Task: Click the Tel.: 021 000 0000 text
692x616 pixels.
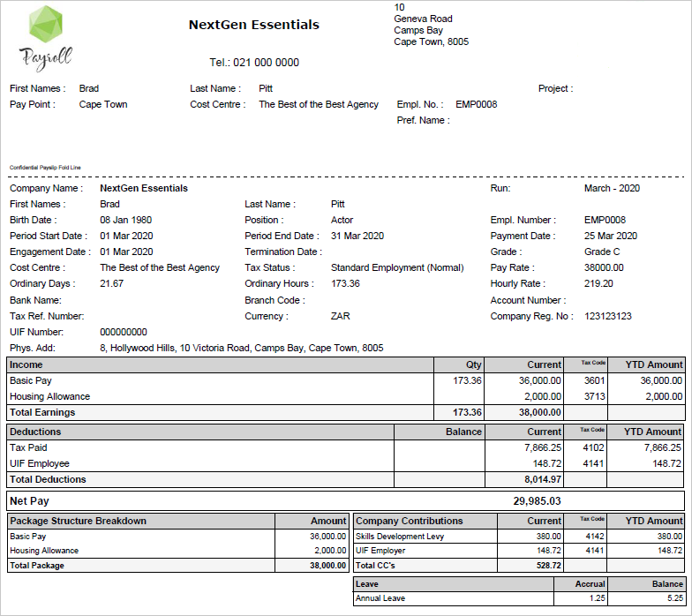Action: (254, 63)
